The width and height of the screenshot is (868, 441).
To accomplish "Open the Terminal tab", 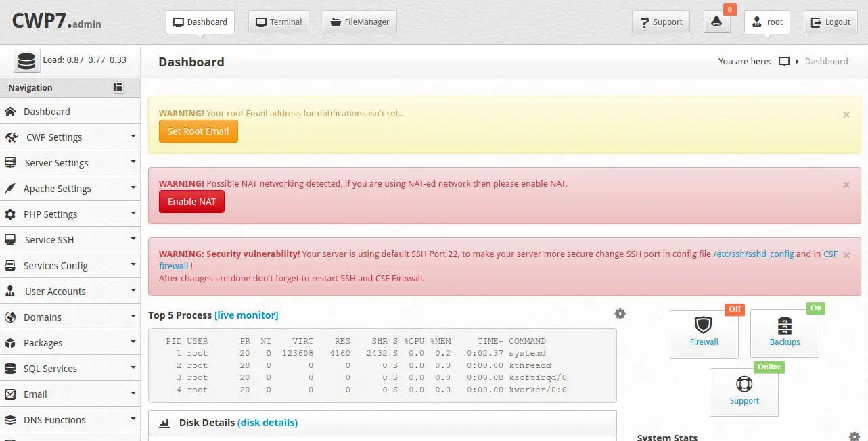I will coord(279,22).
